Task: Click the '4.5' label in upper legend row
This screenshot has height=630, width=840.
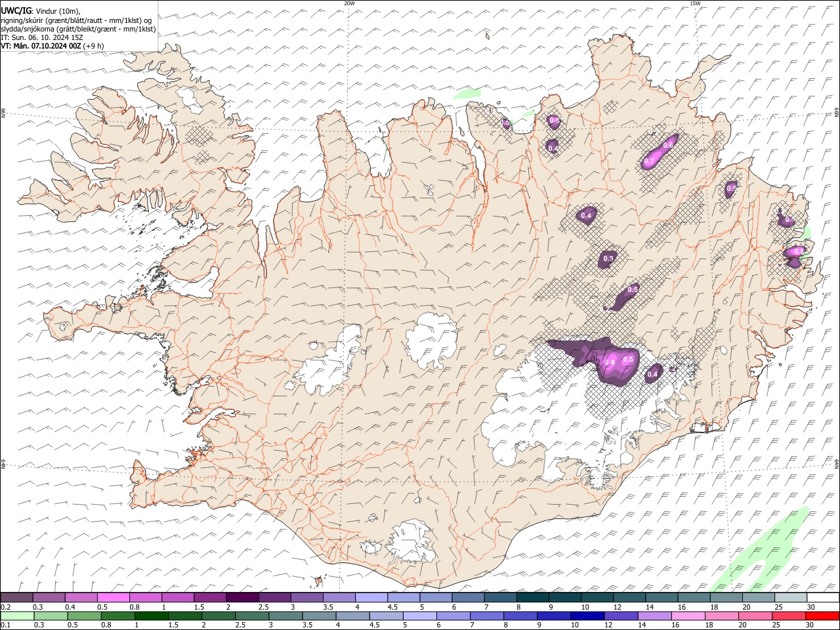Action: (392, 608)
